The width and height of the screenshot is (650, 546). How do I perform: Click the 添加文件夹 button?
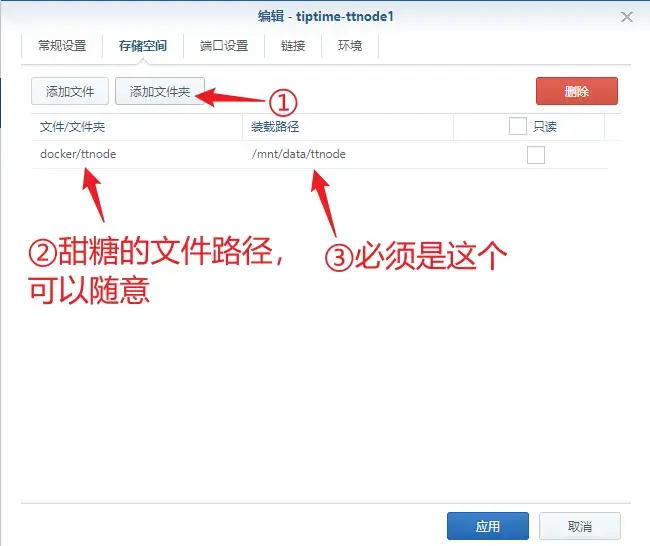pyautogui.click(x=160, y=91)
